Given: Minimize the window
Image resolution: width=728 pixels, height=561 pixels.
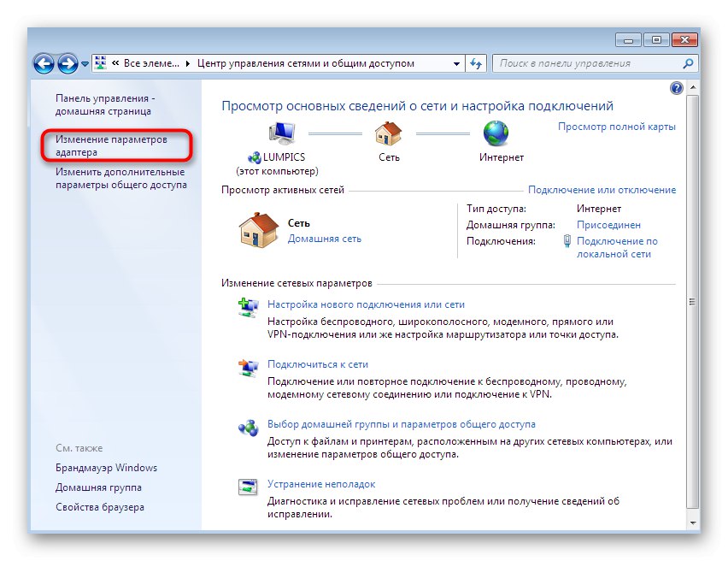Looking at the screenshot, I should 628,40.
